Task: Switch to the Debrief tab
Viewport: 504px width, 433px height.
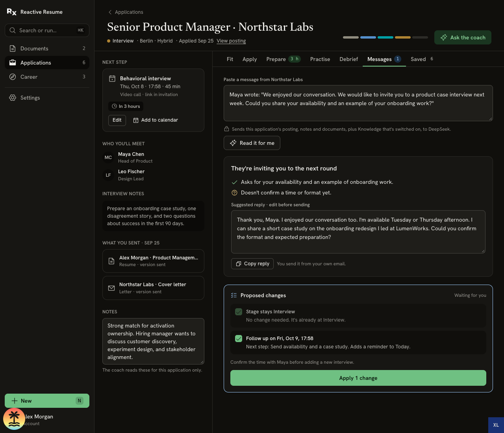Action: [x=349, y=59]
